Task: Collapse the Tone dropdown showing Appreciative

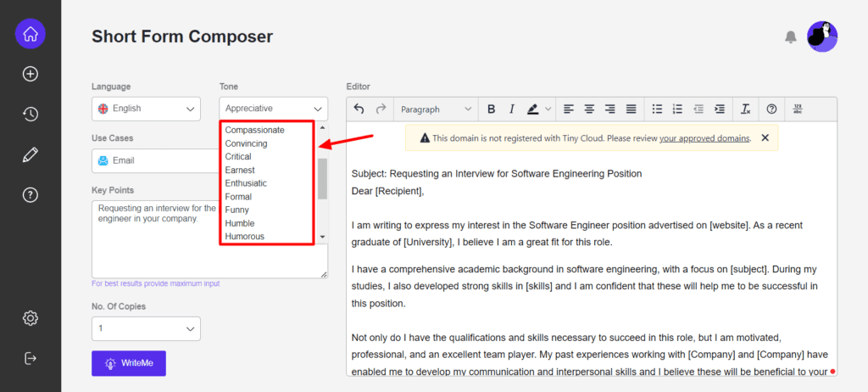Action: pos(274,109)
